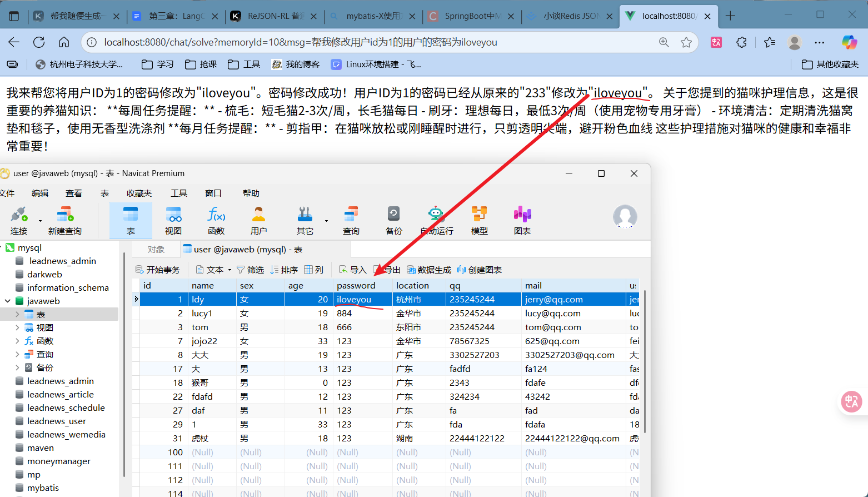Add this page to favorites star

coord(686,42)
